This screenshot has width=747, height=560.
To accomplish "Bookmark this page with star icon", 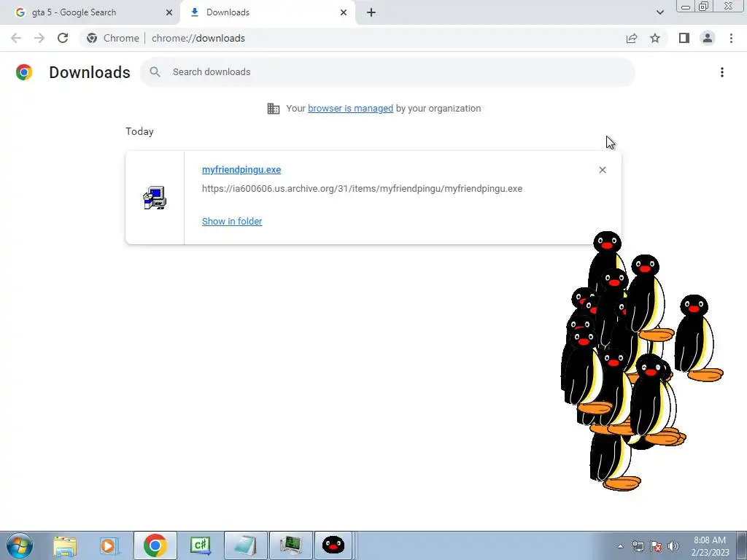I will [x=655, y=38].
